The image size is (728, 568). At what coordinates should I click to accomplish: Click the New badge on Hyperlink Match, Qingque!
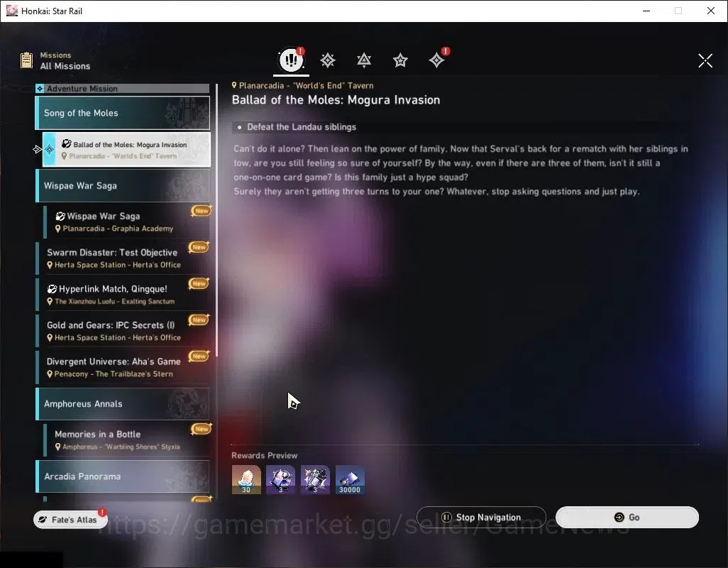click(199, 283)
